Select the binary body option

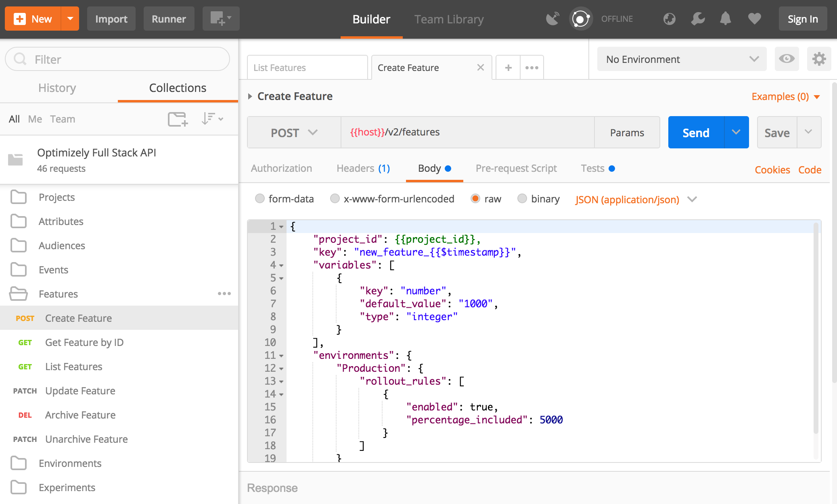[522, 199]
